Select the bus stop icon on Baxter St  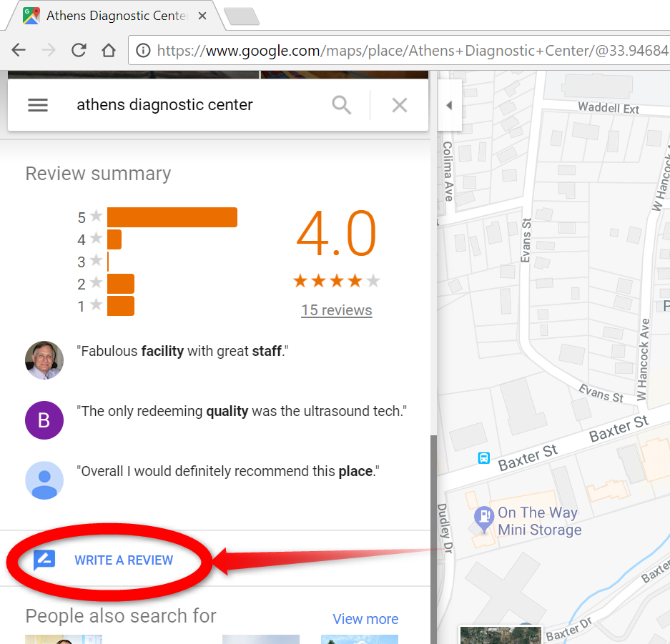tap(483, 457)
